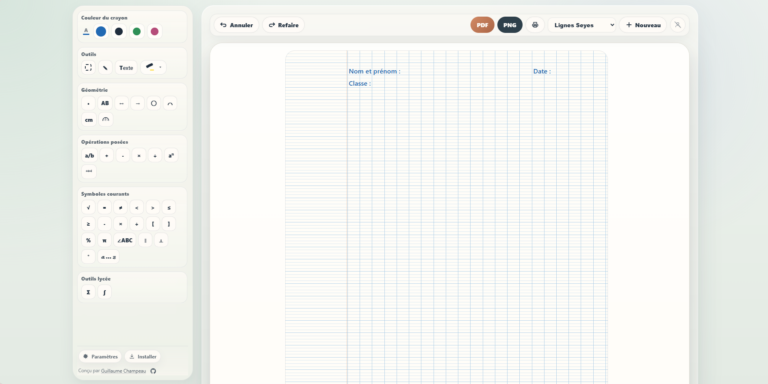Insert the opening bracket [ symbol
This screenshot has height=384, width=768.
point(153,224)
